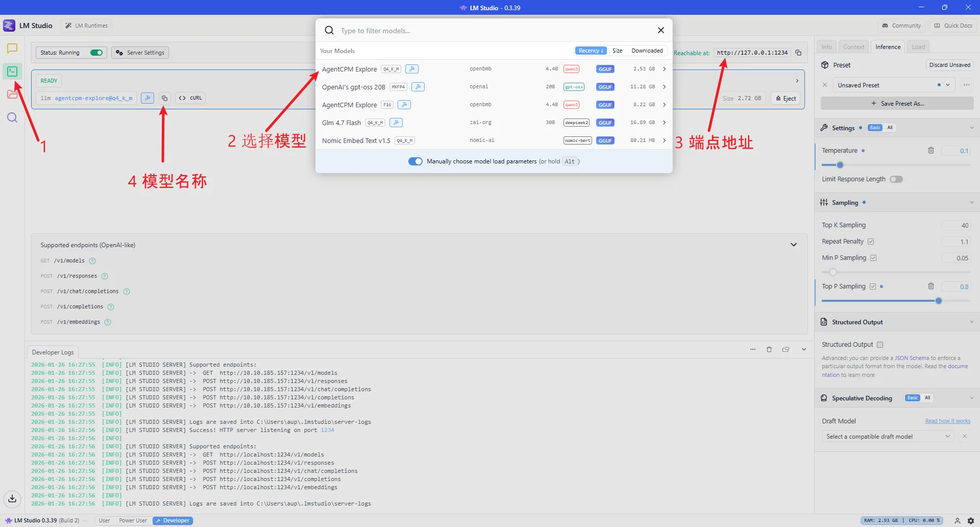Open the Unsaved Preset dropdown
The height and width of the screenshot is (527, 980).
[x=893, y=85]
